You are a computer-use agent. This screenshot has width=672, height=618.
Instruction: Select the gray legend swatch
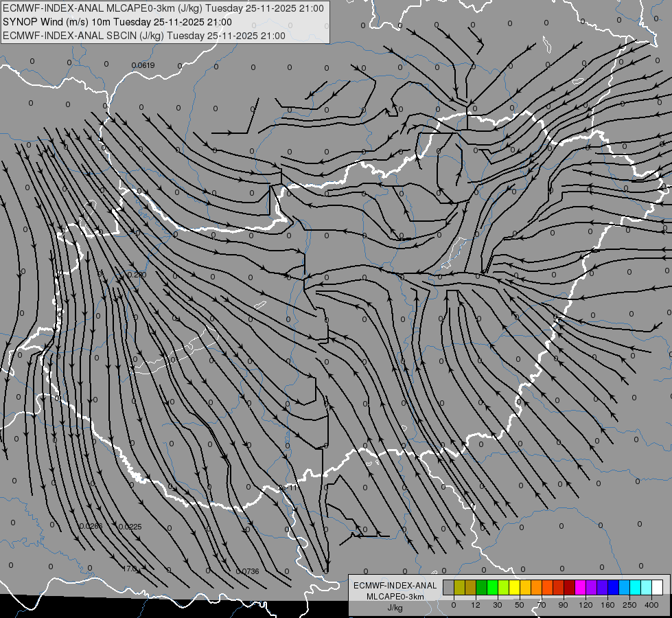[449, 587]
